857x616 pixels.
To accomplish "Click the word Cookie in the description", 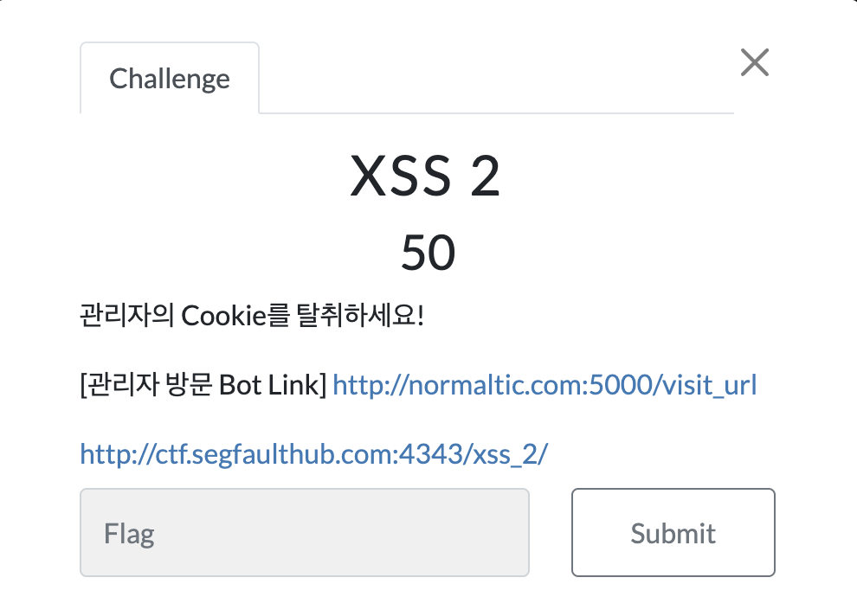I will (223, 316).
